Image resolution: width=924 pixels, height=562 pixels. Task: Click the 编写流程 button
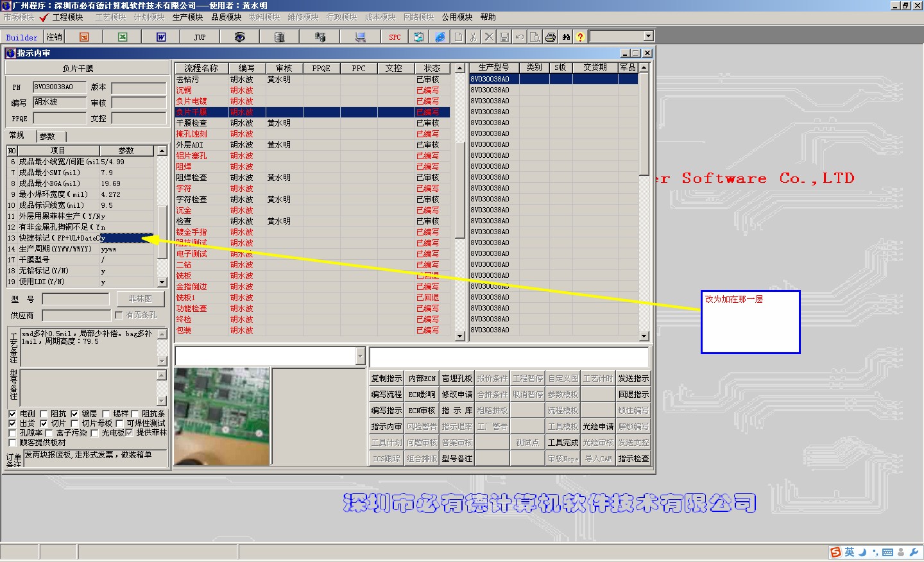[x=386, y=395]
